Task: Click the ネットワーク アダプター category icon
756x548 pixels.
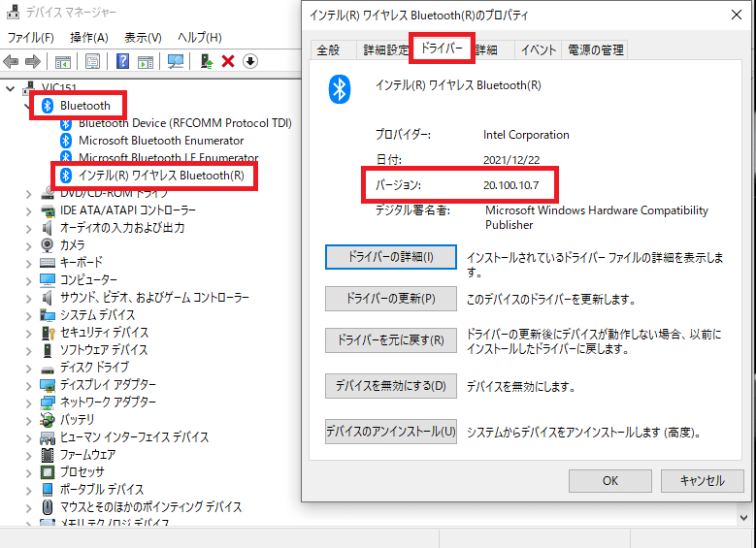Action: [48, 403]
